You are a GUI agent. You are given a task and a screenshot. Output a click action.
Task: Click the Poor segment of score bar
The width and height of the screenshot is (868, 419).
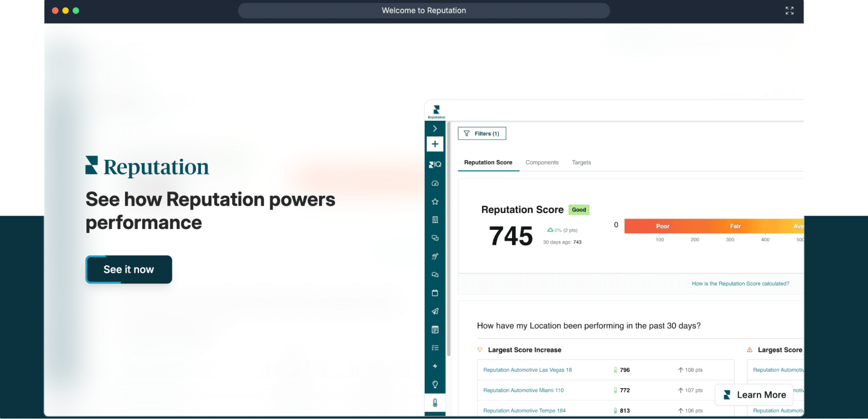(662, 226)
